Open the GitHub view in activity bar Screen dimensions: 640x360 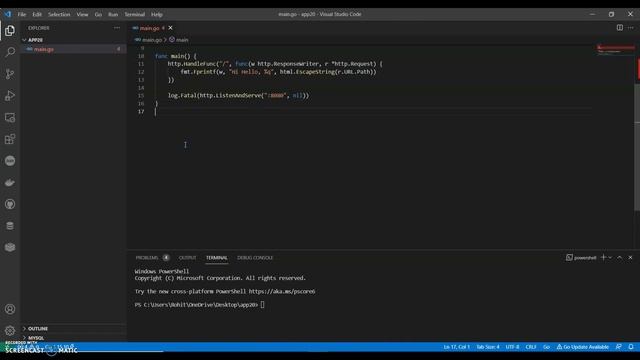point(10,204)
